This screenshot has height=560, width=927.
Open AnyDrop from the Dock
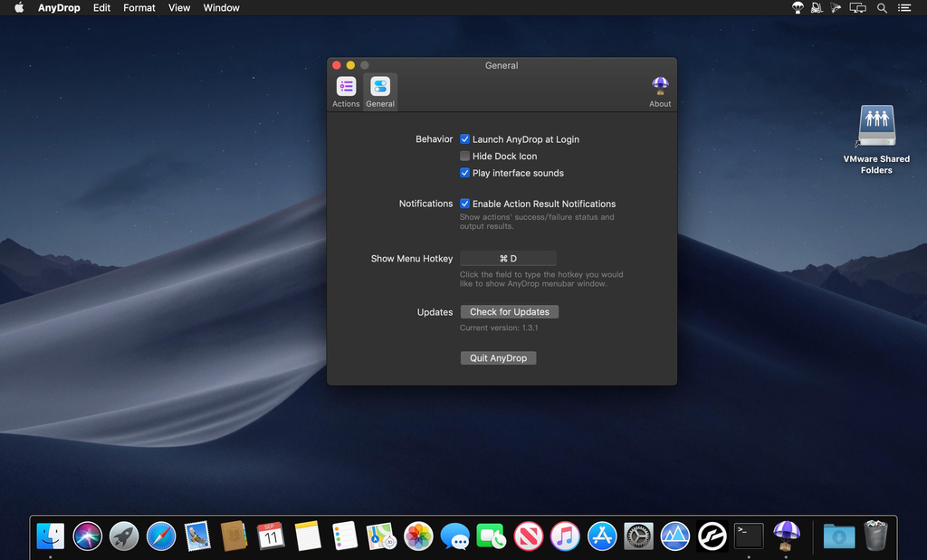coord(786,536)
